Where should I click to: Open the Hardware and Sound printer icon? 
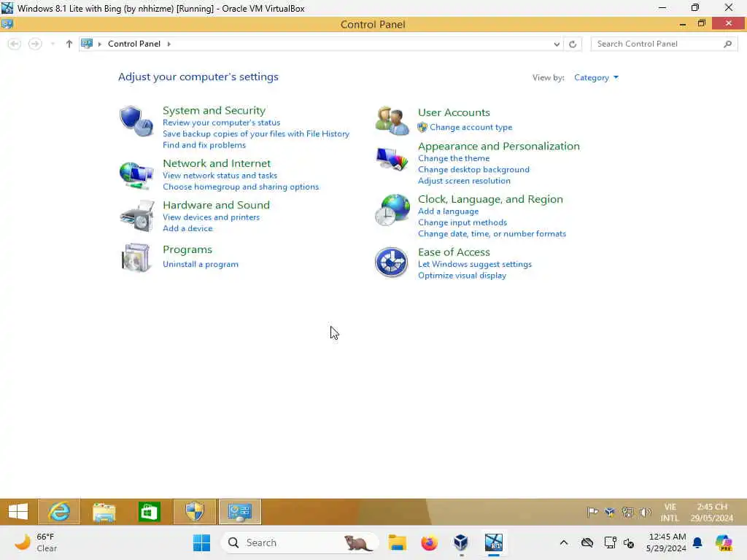(x=137, y=216)
